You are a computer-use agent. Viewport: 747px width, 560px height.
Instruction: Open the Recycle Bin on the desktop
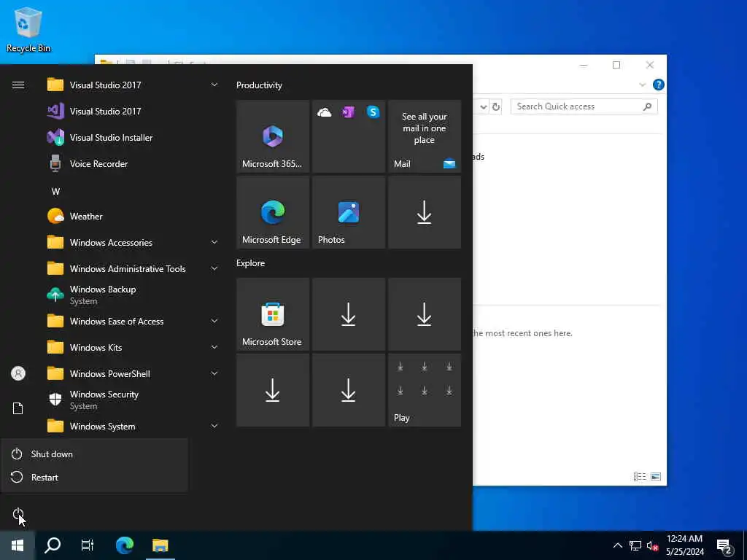28,29
